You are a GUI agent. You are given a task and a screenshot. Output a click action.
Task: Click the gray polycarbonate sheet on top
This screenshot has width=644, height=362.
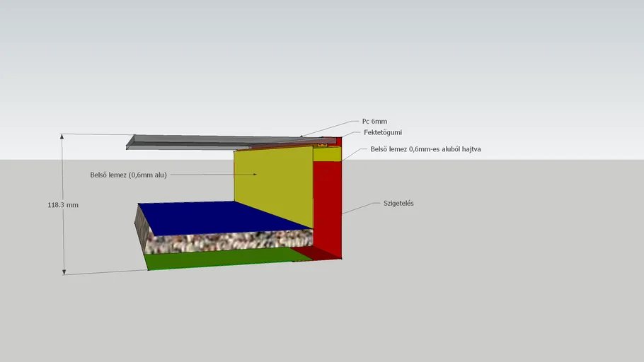tap(212, 141)
